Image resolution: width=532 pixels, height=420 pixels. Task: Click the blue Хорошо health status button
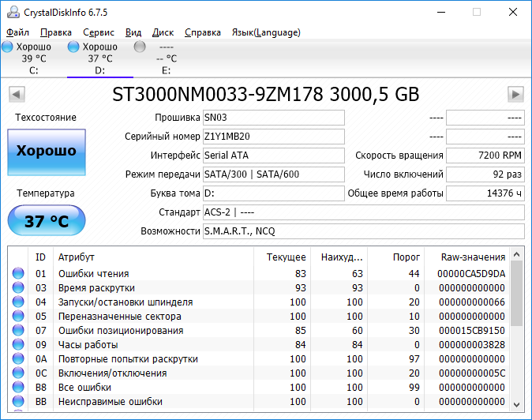pyautogui.click(x=47, y=152)
